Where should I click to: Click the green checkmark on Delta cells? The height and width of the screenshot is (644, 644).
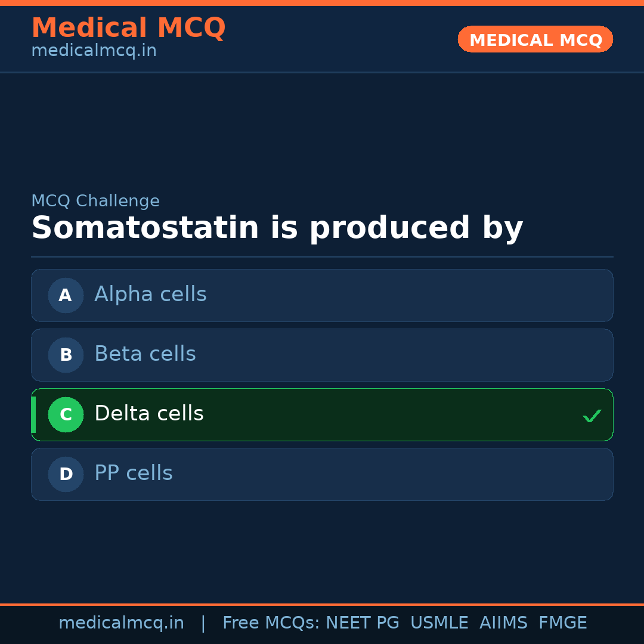point(592,416)
